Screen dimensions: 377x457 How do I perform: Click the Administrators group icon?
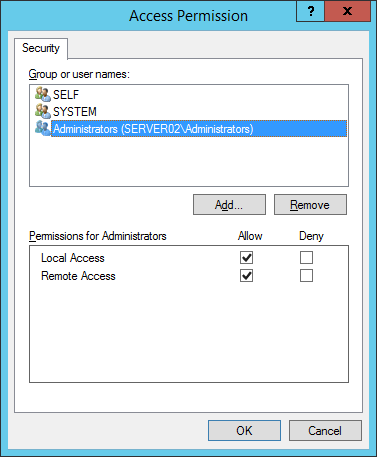coord(43,128)
